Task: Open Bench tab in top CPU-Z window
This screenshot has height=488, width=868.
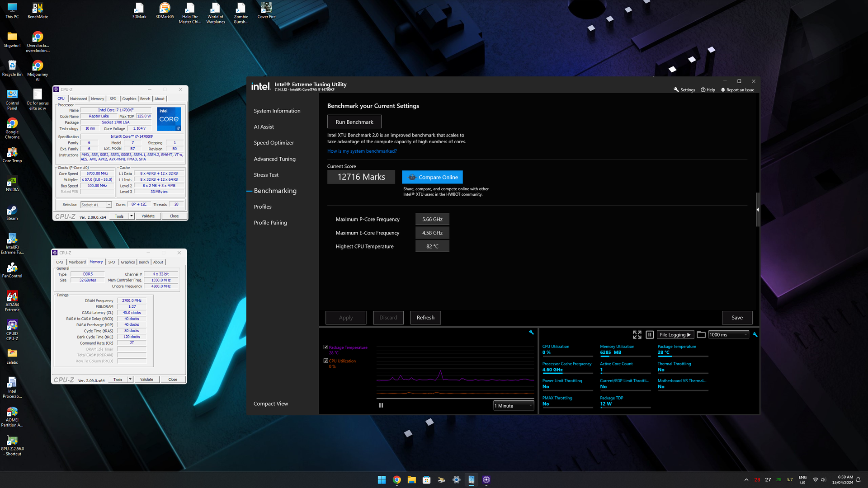Action: point(145,99)
